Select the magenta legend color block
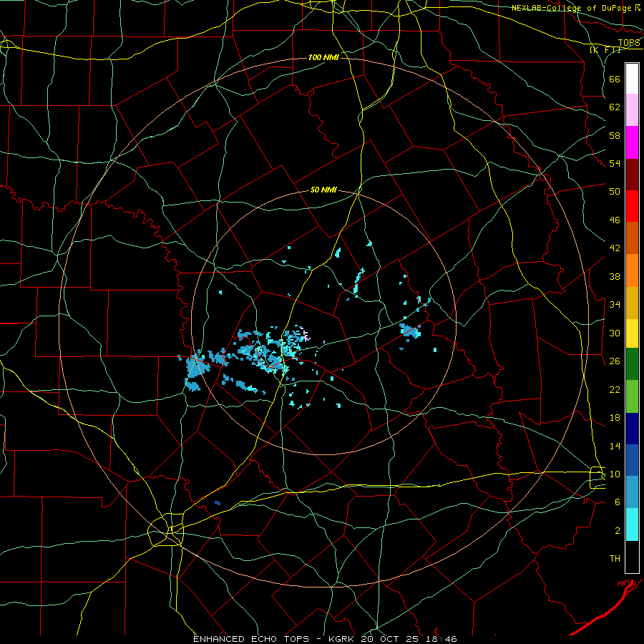This screenshot has height=644, width=644. coord(632,142)
